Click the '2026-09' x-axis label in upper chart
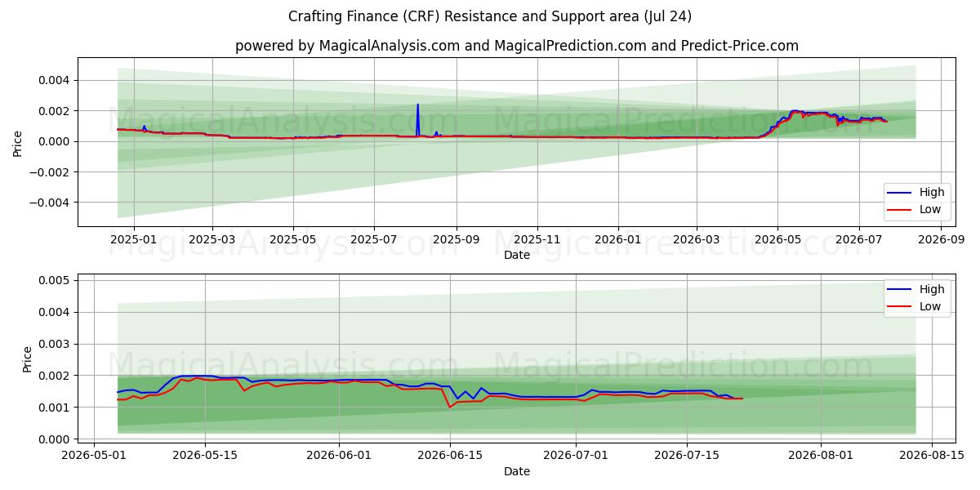The height and width of the screenshot is (490, 980). 941,239
